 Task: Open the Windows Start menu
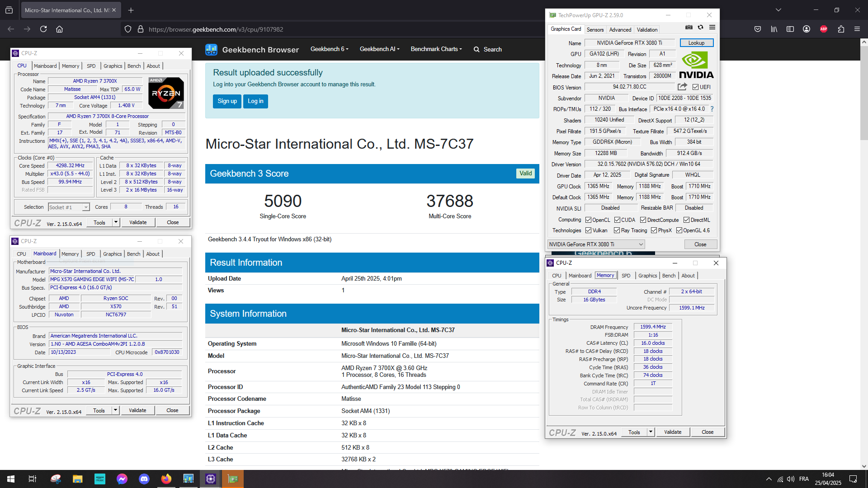[x=11, y=479]
